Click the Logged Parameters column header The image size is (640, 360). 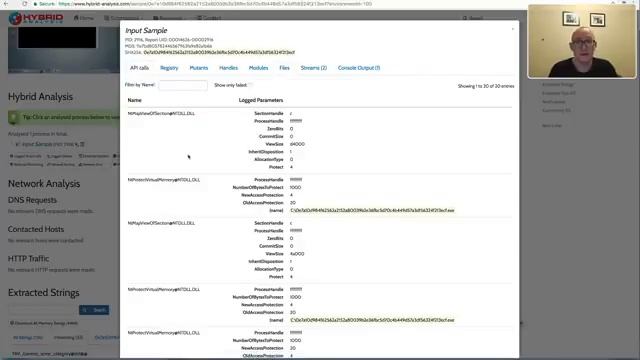tap(261, 100)
